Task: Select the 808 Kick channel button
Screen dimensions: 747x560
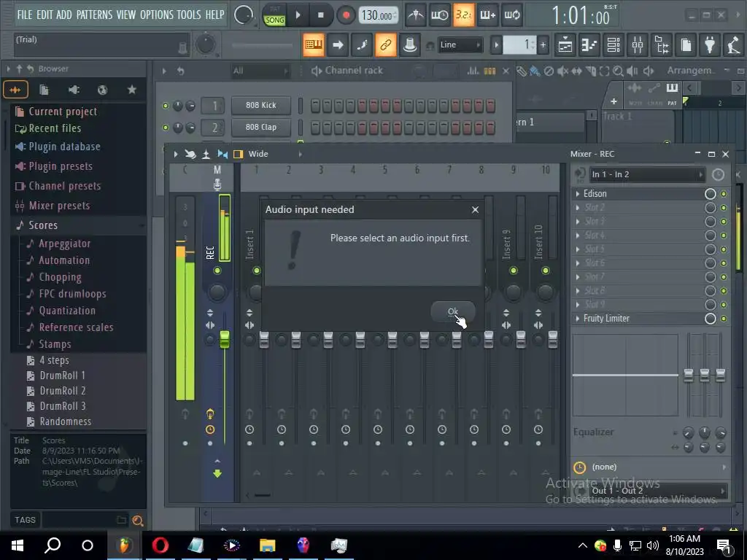Action: click(x=261, y=105)
